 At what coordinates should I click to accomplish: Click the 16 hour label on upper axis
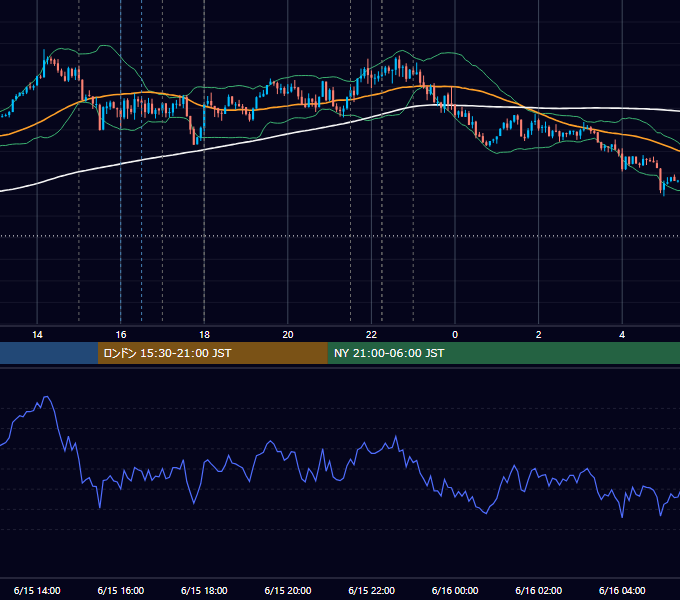pyautogui.click(x=121, y=335)
